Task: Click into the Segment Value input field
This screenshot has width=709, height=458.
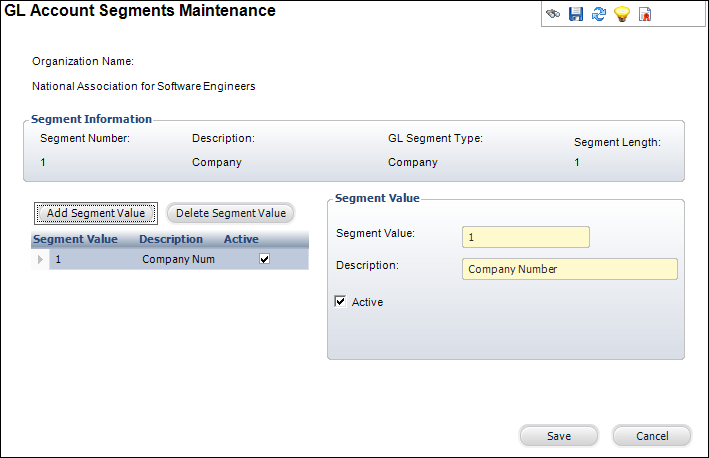Action: [x=526, y=237]
